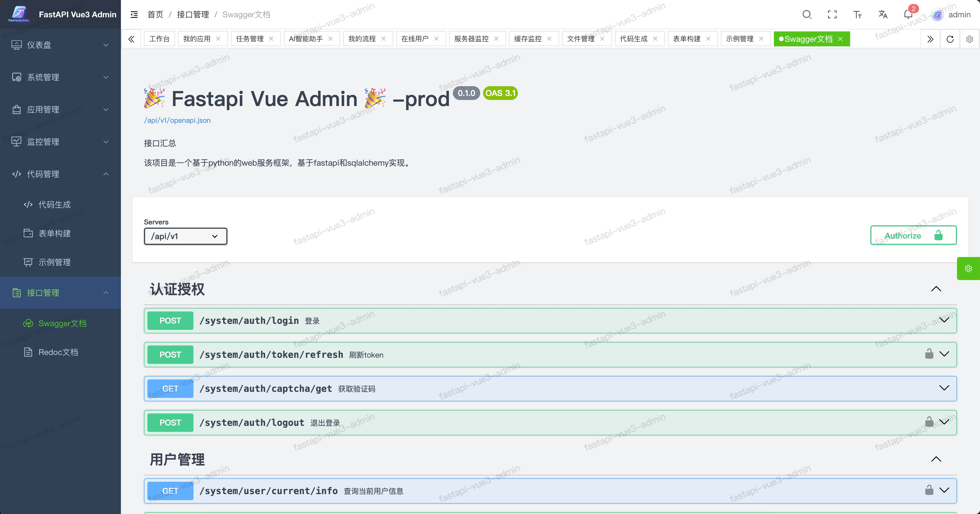Select Swagger文档 in the sidebar
The image size is (980, 514).
click(x=60, y=323)
